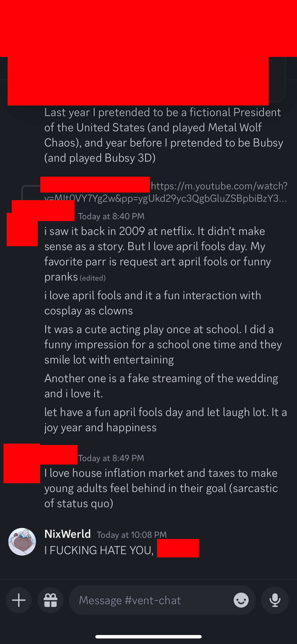Tap the cosplay as clowns message
The image size is (297, 644).
(153, 303)
